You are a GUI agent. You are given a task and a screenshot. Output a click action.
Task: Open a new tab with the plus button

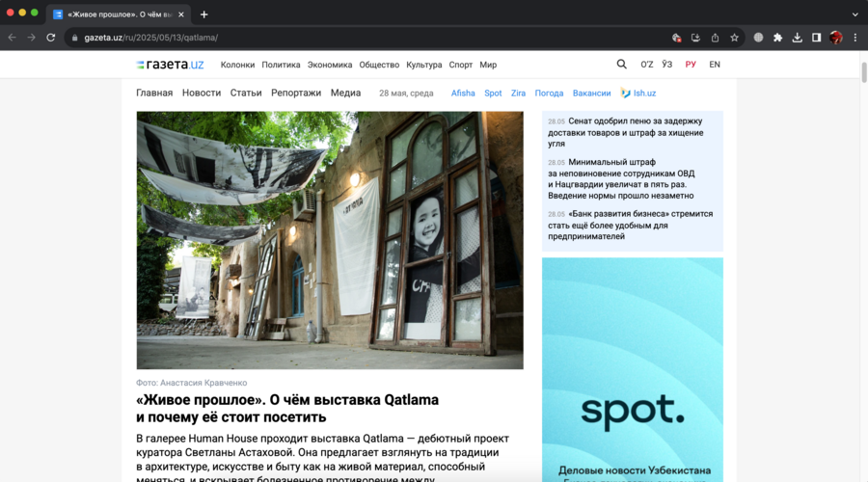pyautogui.click(x=203, y=14)
